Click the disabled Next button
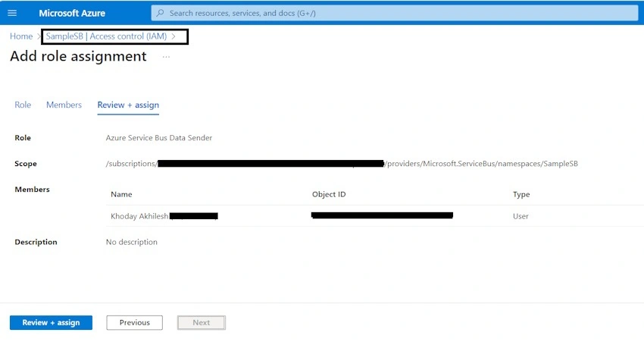The width and height of the screenshot is (644, 345). (x=202, y=323)
